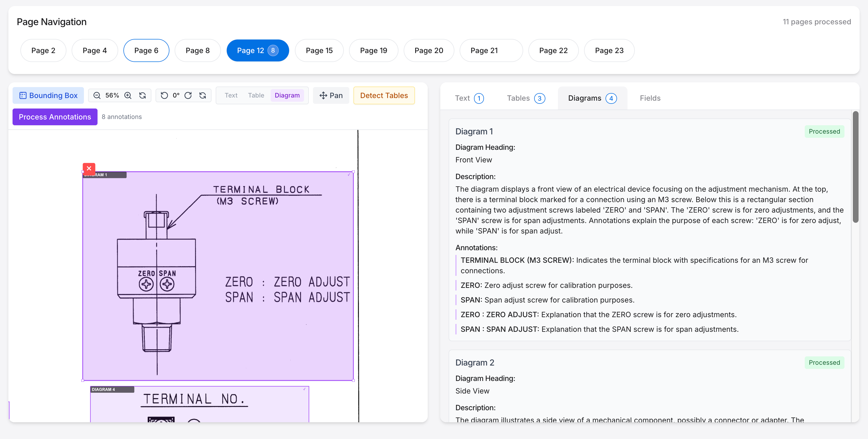Click the 0° rotation value
This screenshot has width=868, height=439.
176,95
